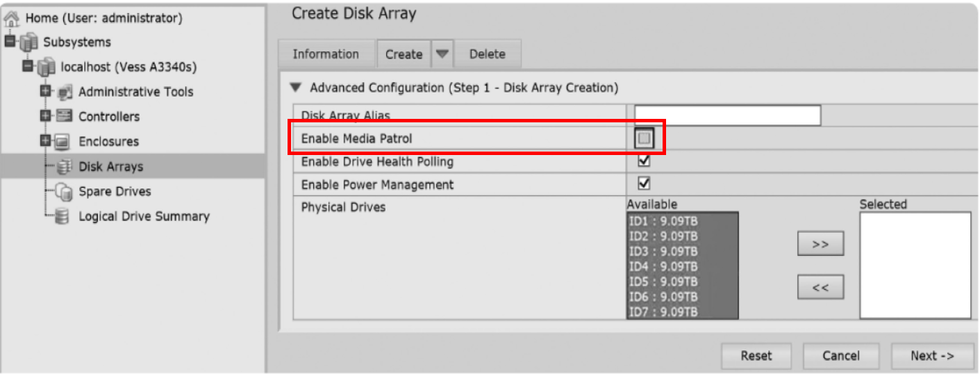The image size is (980, 374).
Task: Open the Create tab dropdown arrow
Action: coord(442,54)
